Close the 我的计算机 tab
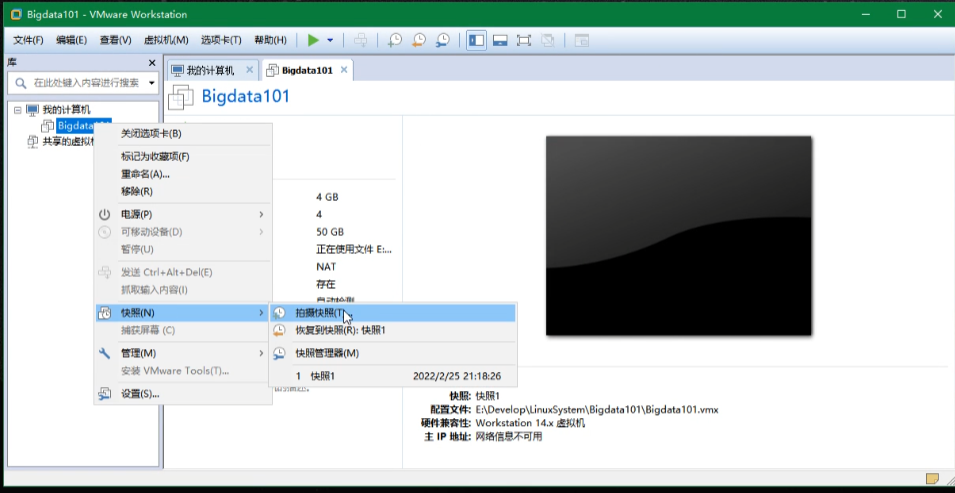This screenshot has width=955, height=493. click(249, 70)
